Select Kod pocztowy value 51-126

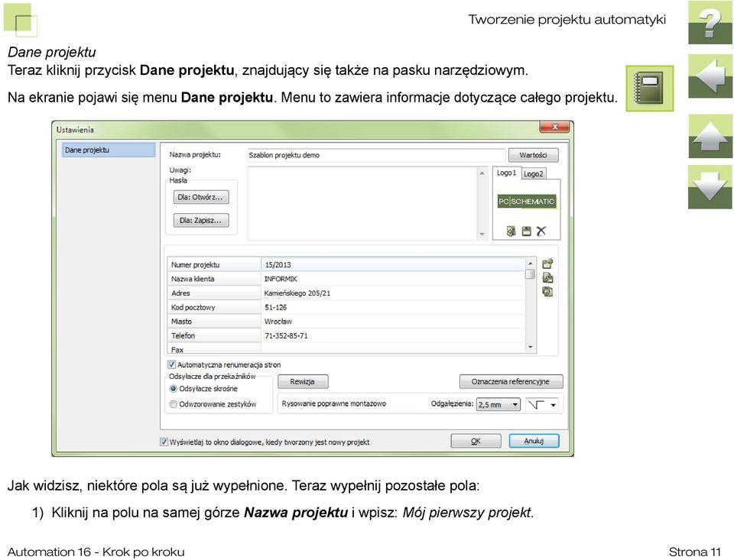393,307
